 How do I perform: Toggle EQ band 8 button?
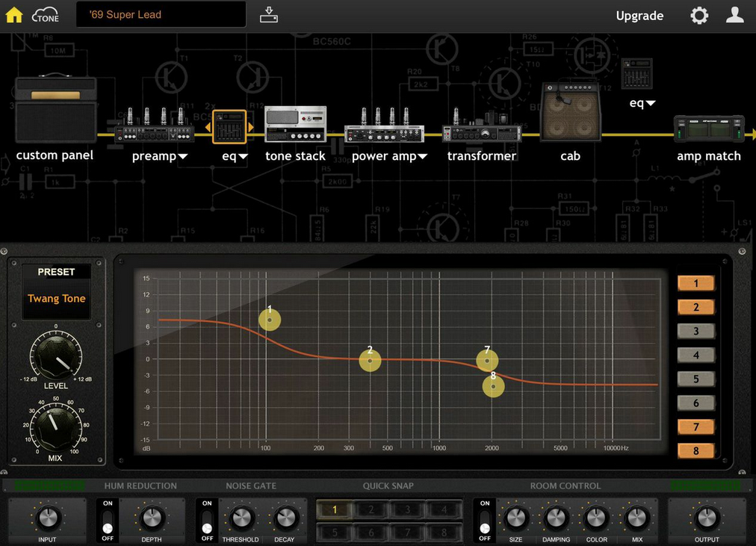click(695, 451)
